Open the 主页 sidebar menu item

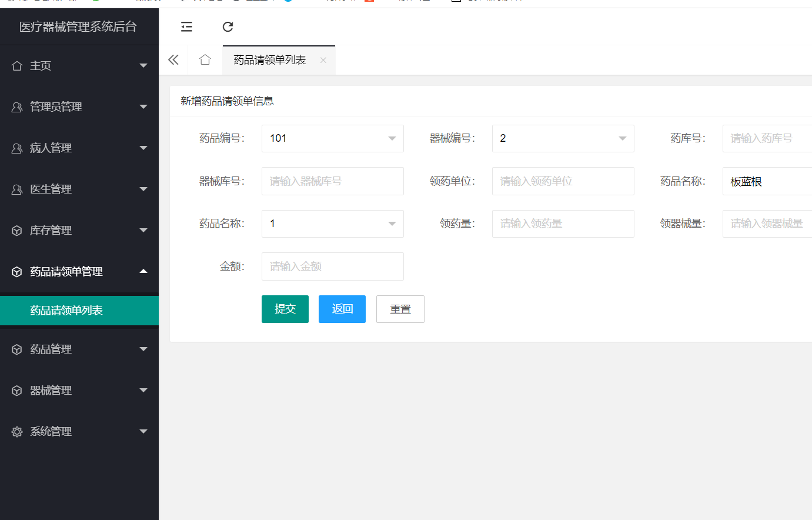[x=79, y=66]
